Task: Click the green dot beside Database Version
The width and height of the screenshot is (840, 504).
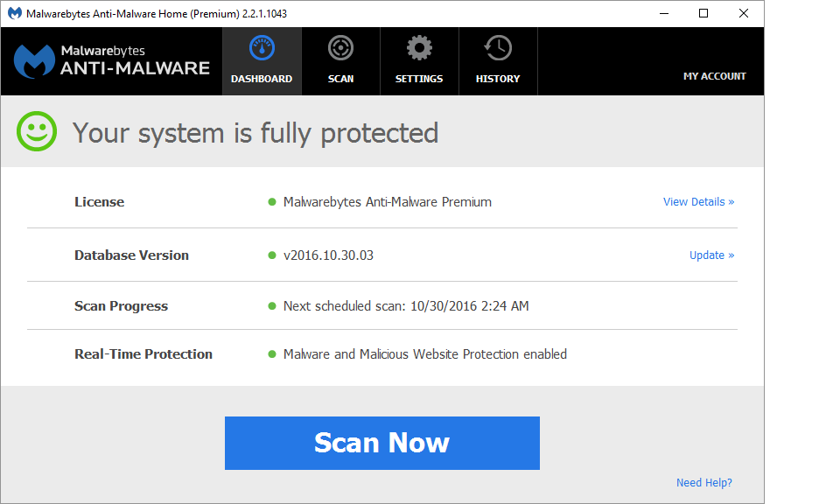Action: (x=271, y=255)
